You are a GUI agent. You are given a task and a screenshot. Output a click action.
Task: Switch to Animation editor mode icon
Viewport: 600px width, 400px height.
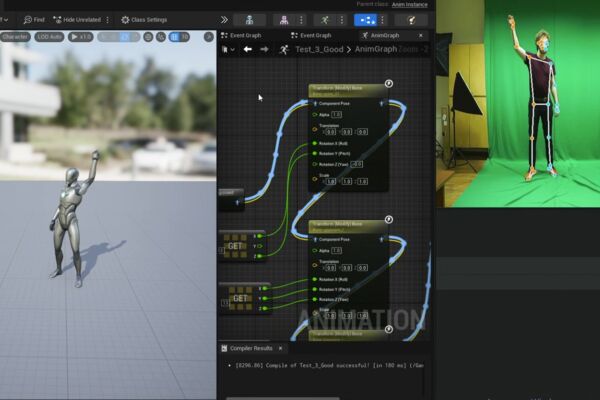coord(324,20)
